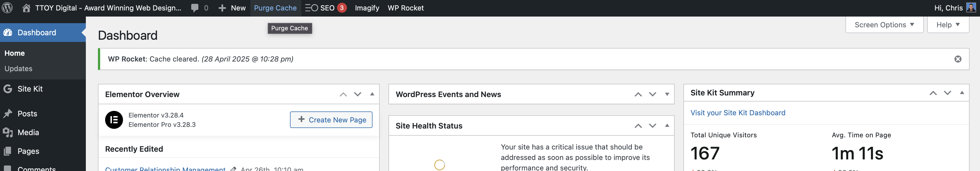This screenshot has height=171, width=980.
Task: Open Site Kit in sidebar
Action: coord(43,89)
